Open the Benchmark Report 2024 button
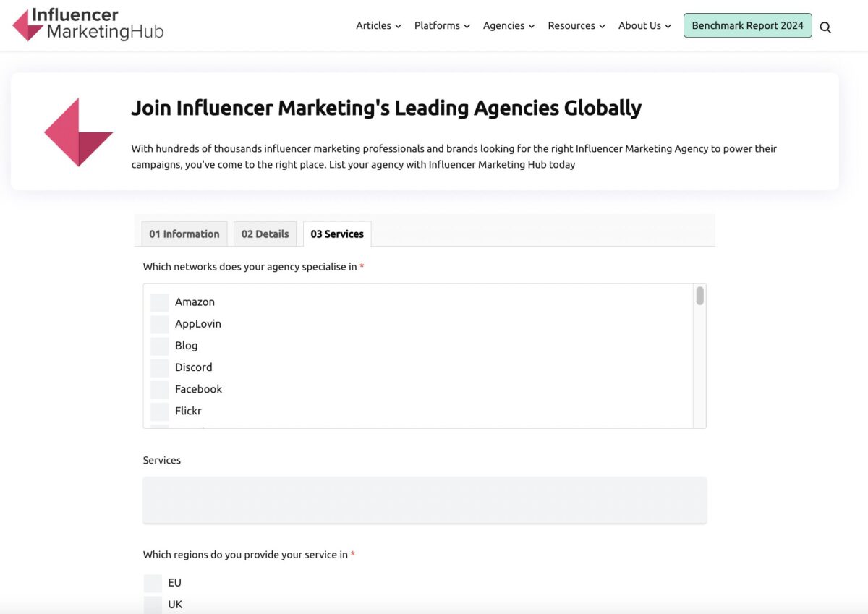Viewport: 868px width, 614px height. click(747, 25)
